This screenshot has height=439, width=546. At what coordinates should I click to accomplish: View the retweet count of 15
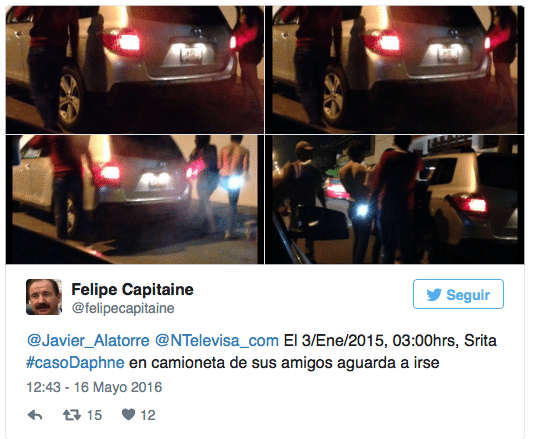pos(94,415)
